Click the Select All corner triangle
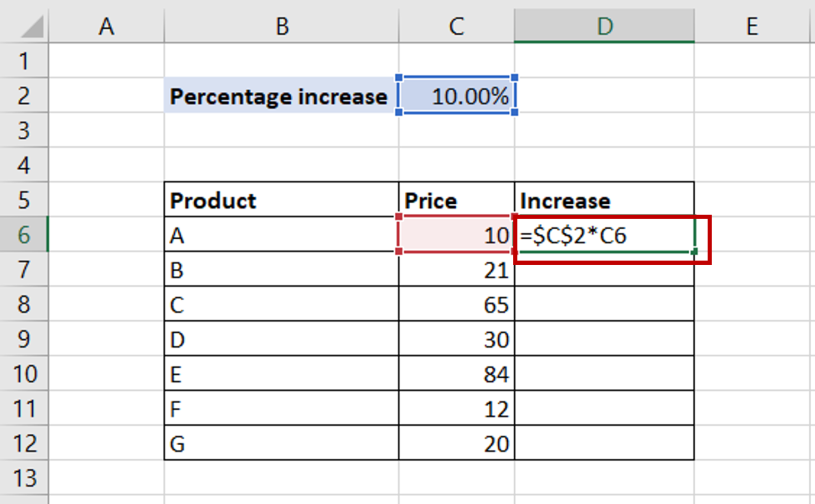Screen dimensions: 815x504 [32, 27]
